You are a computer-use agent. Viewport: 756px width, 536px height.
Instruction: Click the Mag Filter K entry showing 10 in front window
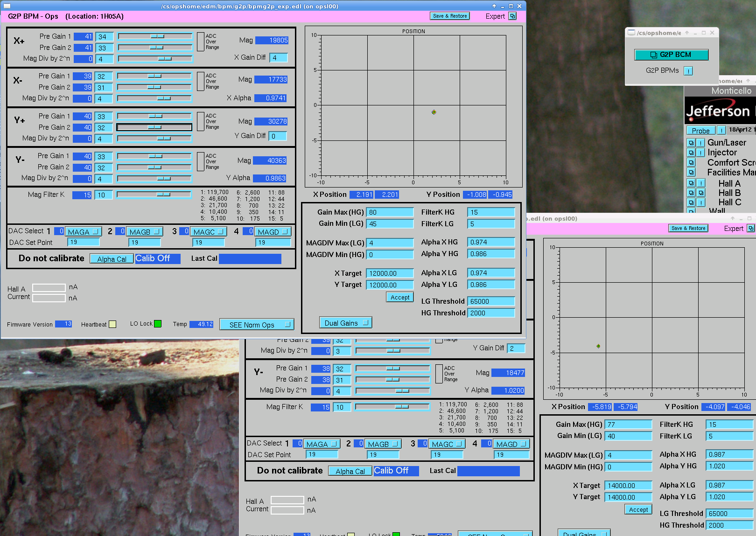[104, 195]
